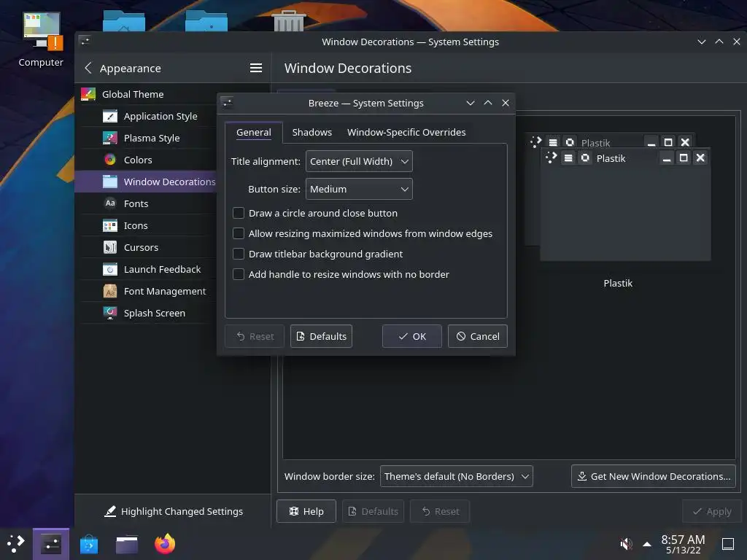This screenshot has height=560, width=747.
Task: Click the Font Management icon
Action: coord(110,291)
